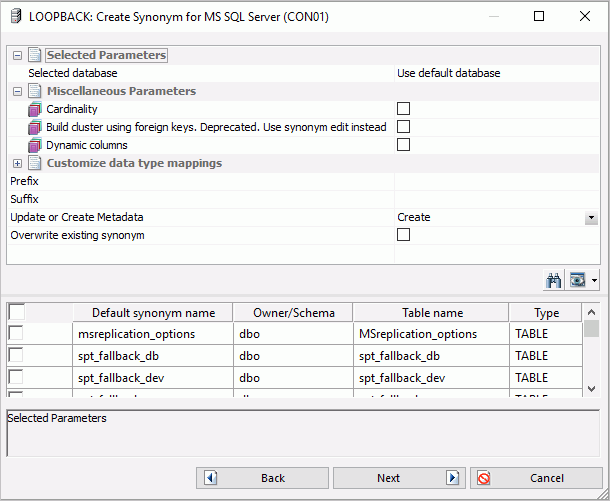Click the Next arrow icon
610x501 pixels.
[453, 478]
